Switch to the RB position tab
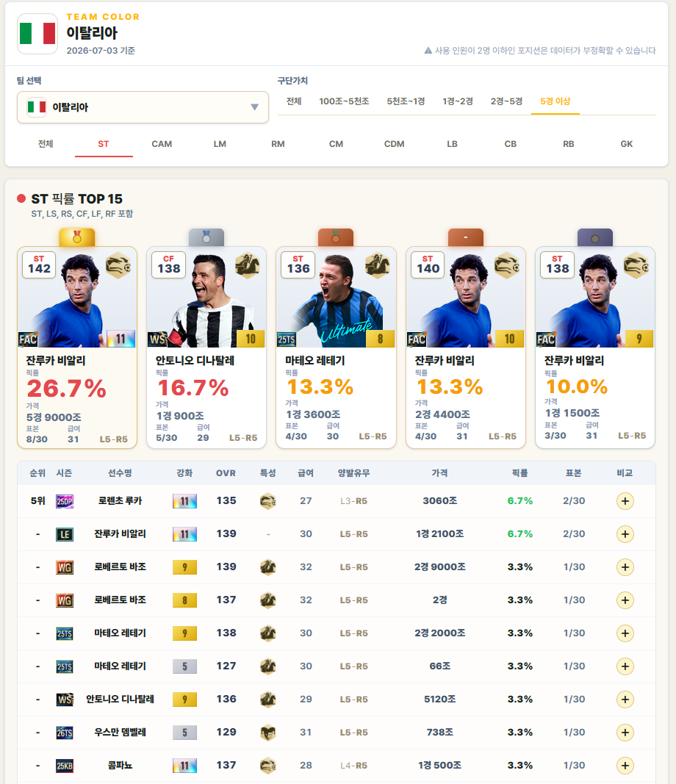This screenshot has height=784, width=676. 569,144
